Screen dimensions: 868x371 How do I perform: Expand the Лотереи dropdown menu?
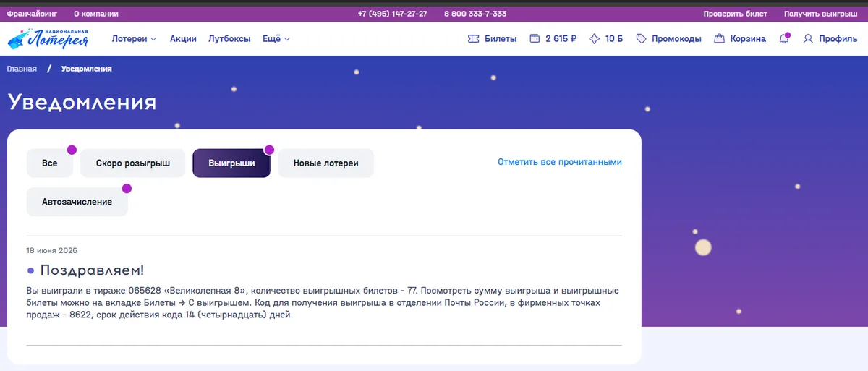pos(134,39)
